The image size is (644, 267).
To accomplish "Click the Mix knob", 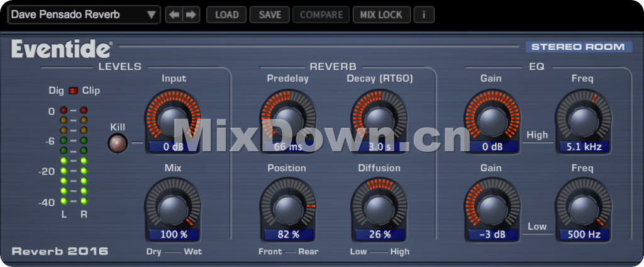I will (x=174, y=207).
